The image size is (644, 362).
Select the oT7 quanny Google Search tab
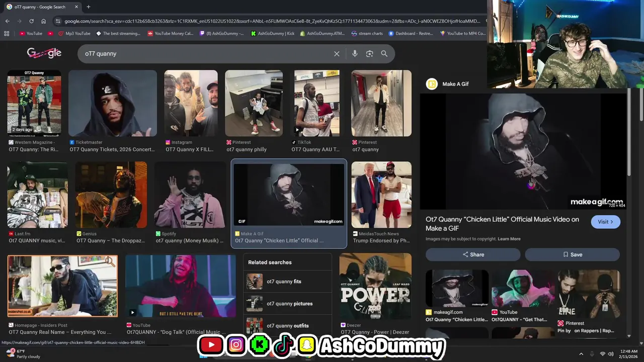[40, 7]
